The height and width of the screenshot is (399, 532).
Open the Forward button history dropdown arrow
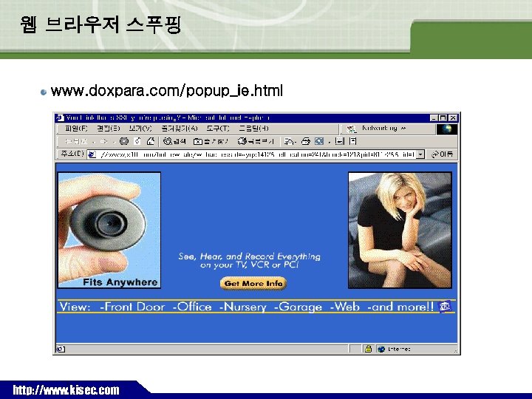click(x=114, y=142)
